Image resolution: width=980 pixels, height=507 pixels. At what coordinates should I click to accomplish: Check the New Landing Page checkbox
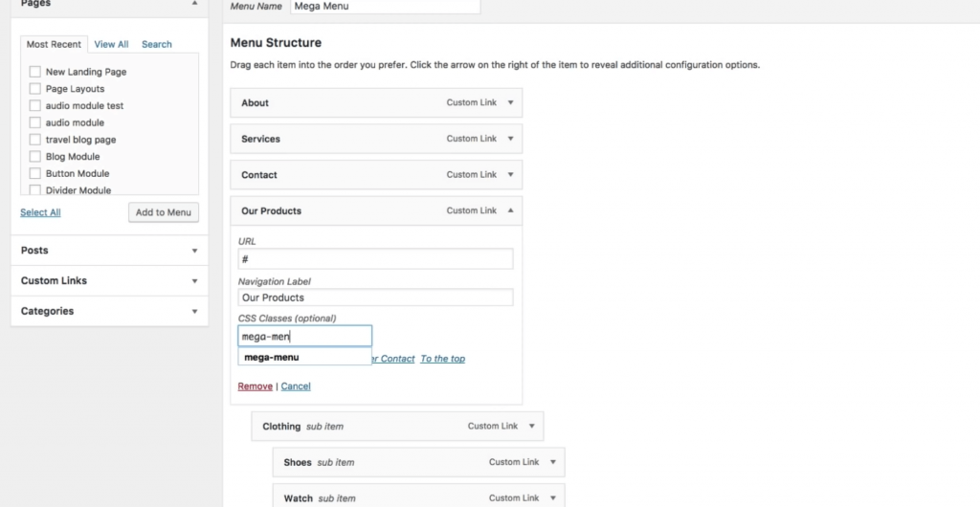point(35,72)
